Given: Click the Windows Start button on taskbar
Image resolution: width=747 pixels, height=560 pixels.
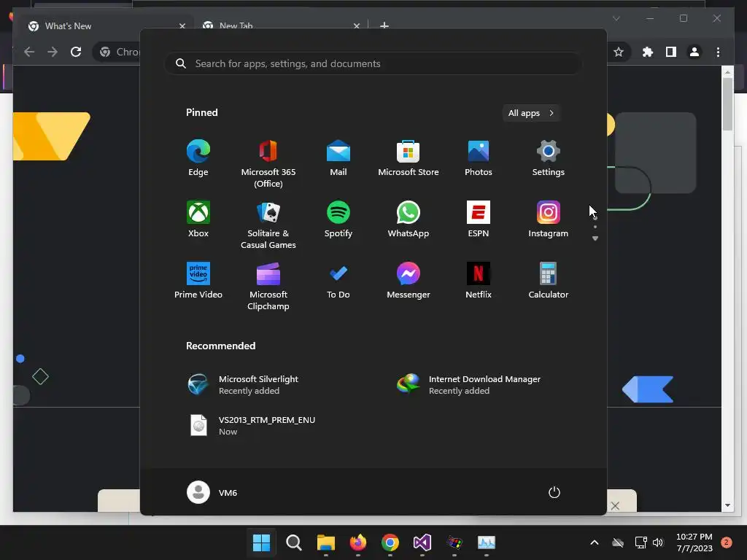Looking at the screenshot, I should [261, 542].
